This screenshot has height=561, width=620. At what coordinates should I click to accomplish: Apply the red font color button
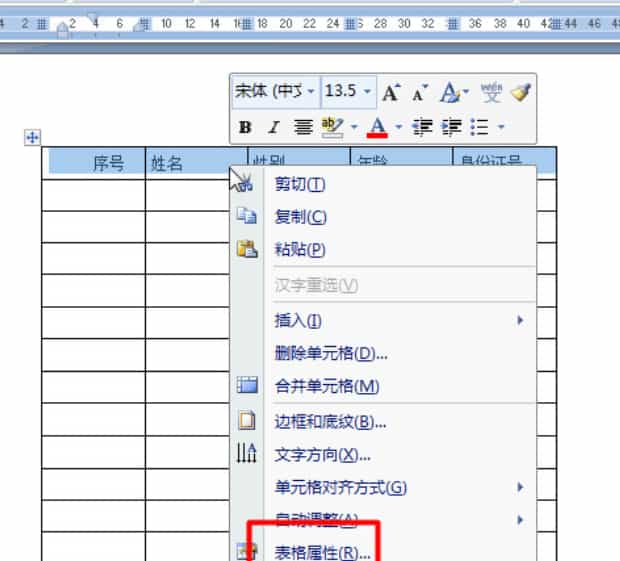point(378,127)
